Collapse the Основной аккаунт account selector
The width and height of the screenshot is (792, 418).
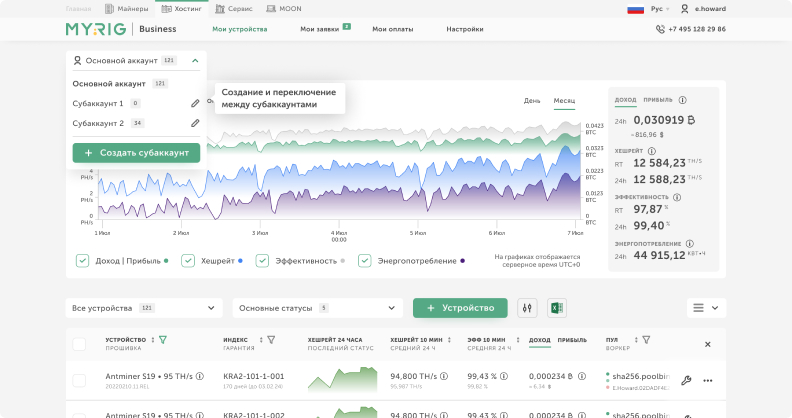tap(195, 61)
